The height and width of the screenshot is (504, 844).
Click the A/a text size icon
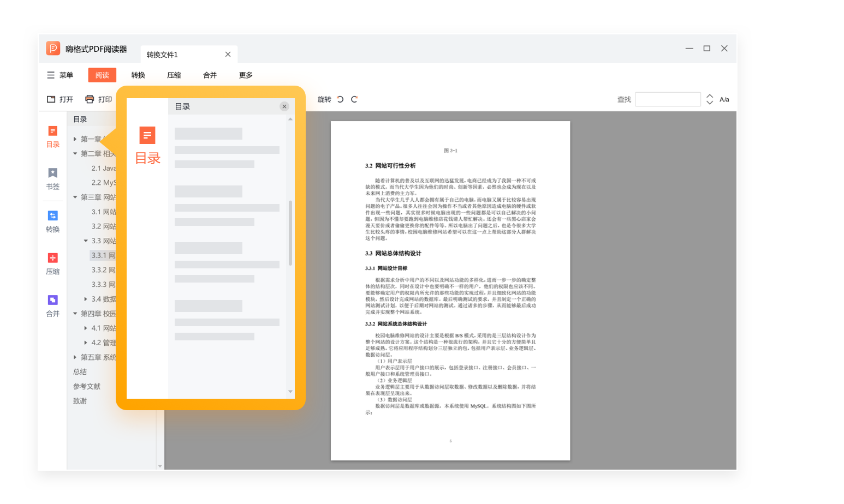tap(726, 99)
